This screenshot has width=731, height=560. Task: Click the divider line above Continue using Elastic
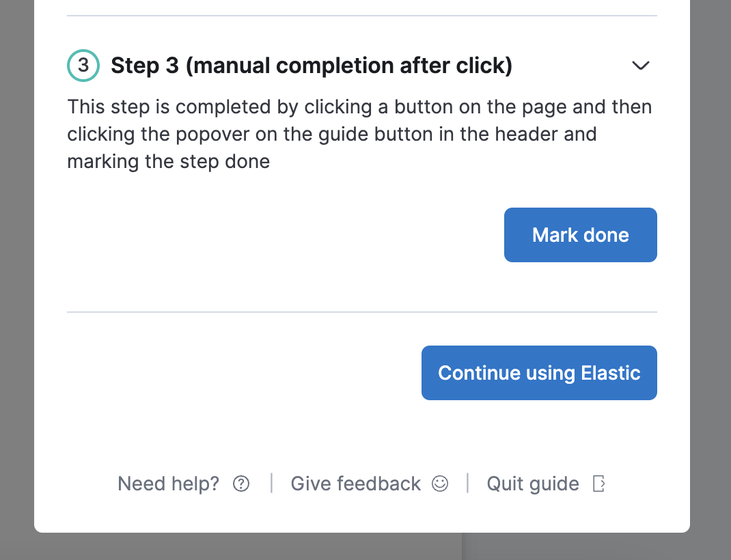[362, 312]
